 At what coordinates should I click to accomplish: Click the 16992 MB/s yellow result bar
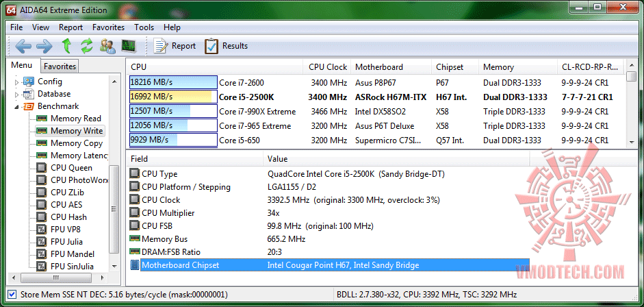point(173,97)
